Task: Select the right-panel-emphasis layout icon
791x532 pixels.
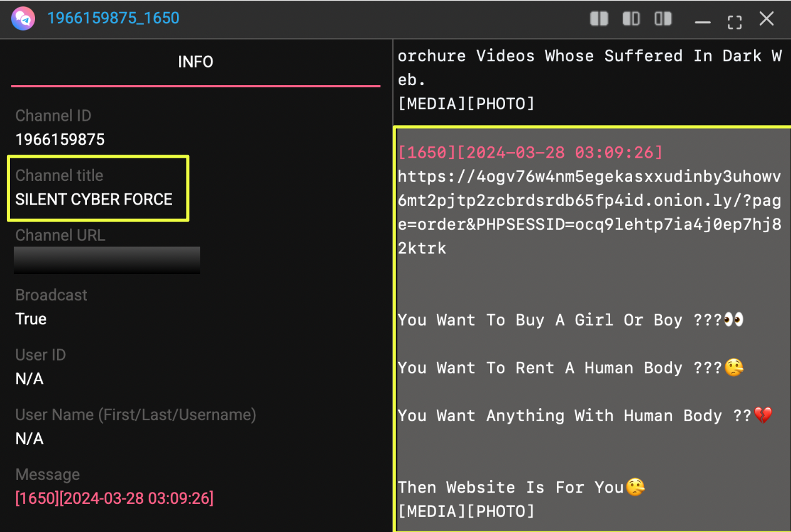Action: coord(663,19)
